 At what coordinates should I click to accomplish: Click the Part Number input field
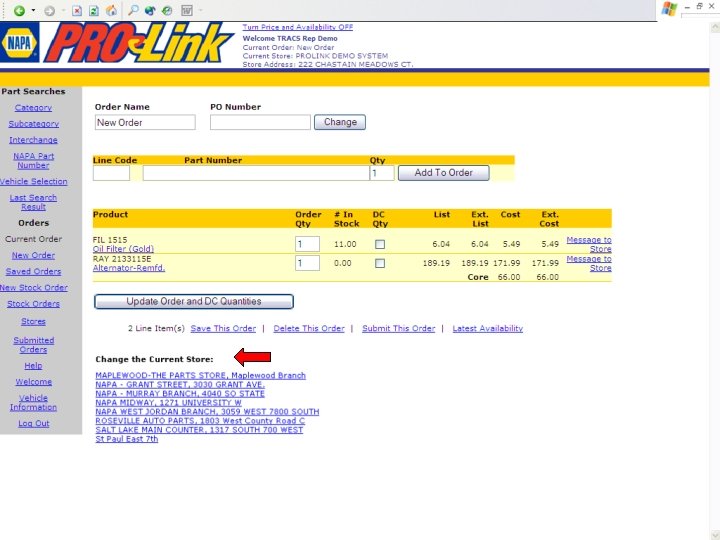[256, 173]
